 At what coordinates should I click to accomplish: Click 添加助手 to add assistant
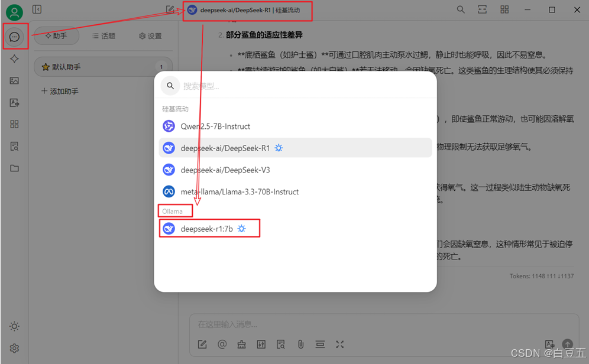pos(60,91)
